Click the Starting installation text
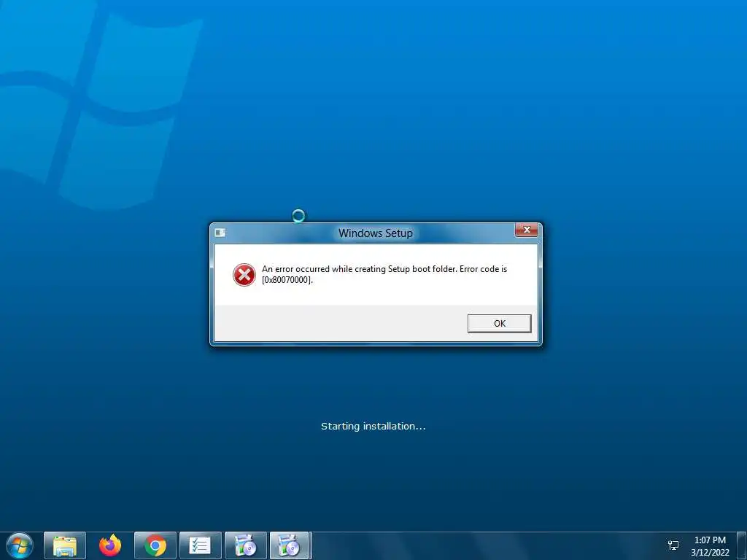This screenshot has height=560, width=747. coord(373,426)
